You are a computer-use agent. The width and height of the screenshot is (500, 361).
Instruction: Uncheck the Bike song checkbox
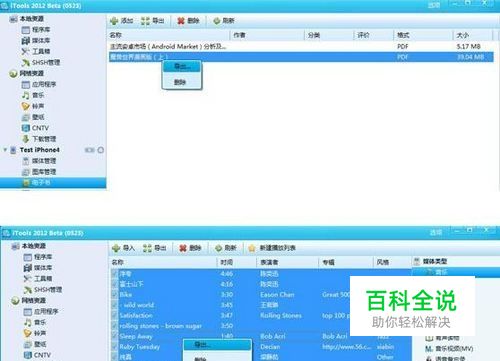tap(114, 295)
